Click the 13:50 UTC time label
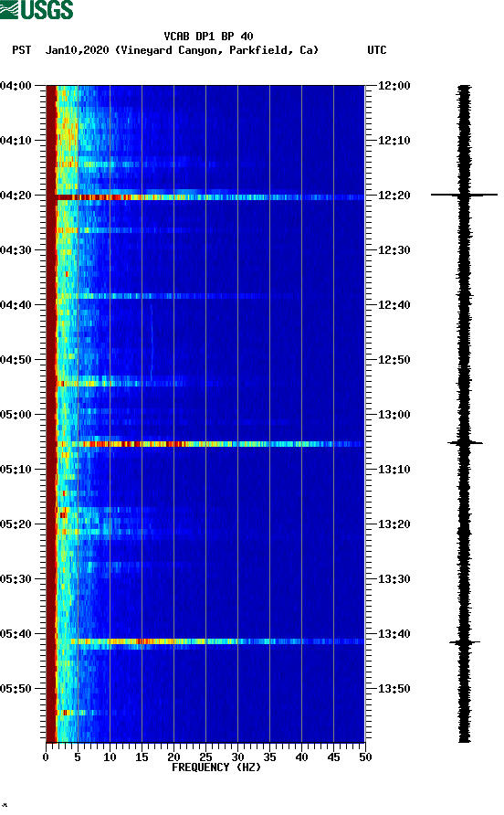 pos(394,689)
